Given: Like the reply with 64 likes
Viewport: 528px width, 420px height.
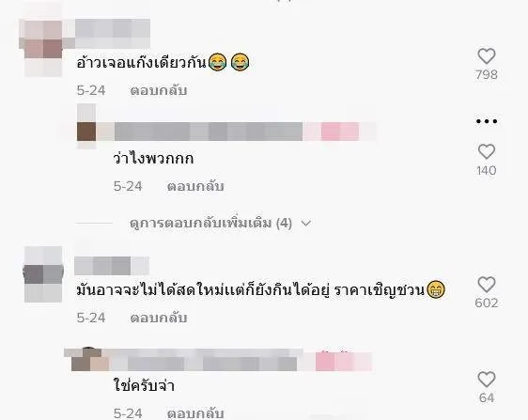Looking at the screenshot, I should (487, 380).
